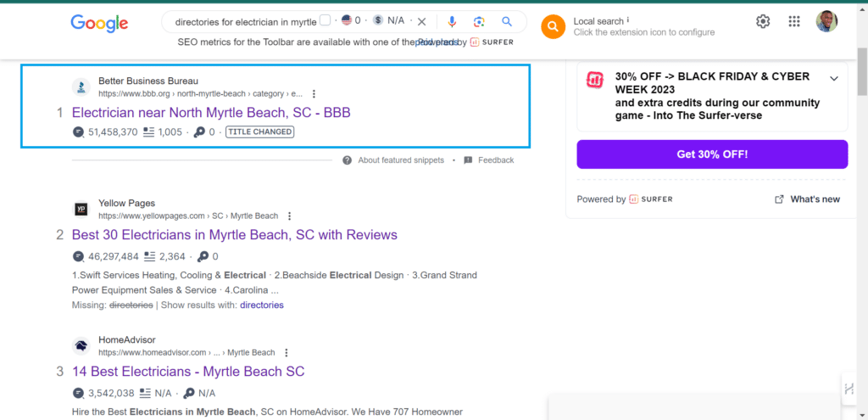868x420 pixels.
Task: Click the side panel handle icon at right edge
Action: click(x=849, y=389)
